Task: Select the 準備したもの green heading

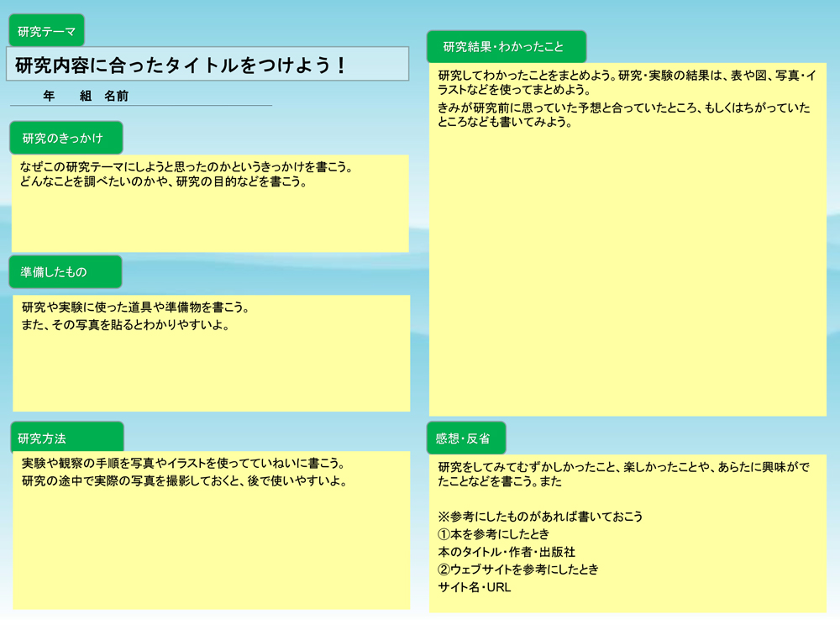Action: pos(66,272)
